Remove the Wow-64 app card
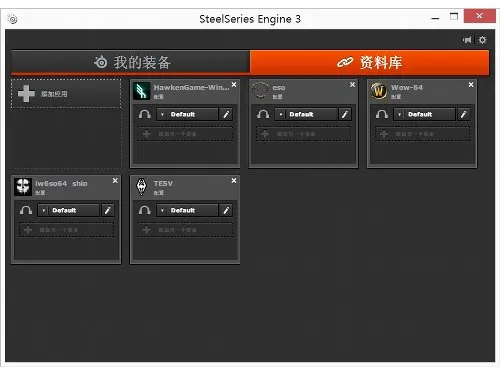500x375 pixels. click(x=471, y=85)
